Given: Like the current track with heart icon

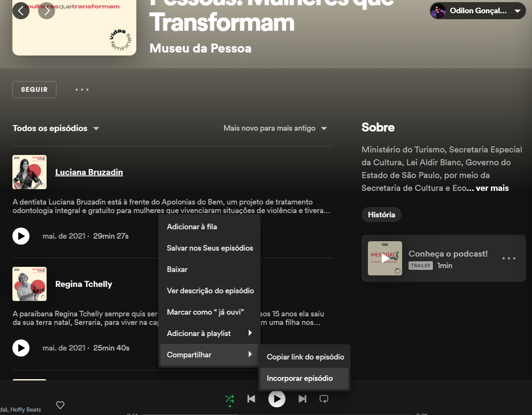Looking at the screenshot, I should (60, 405).
